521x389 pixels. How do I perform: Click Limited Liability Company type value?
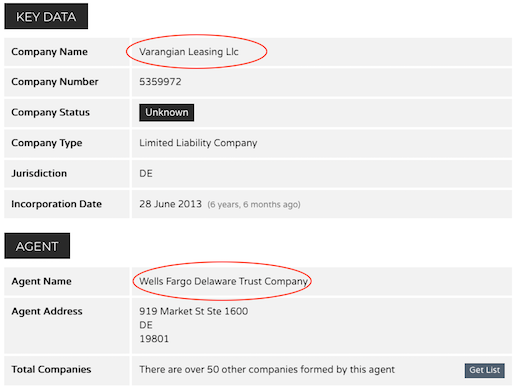click(198, 143)
